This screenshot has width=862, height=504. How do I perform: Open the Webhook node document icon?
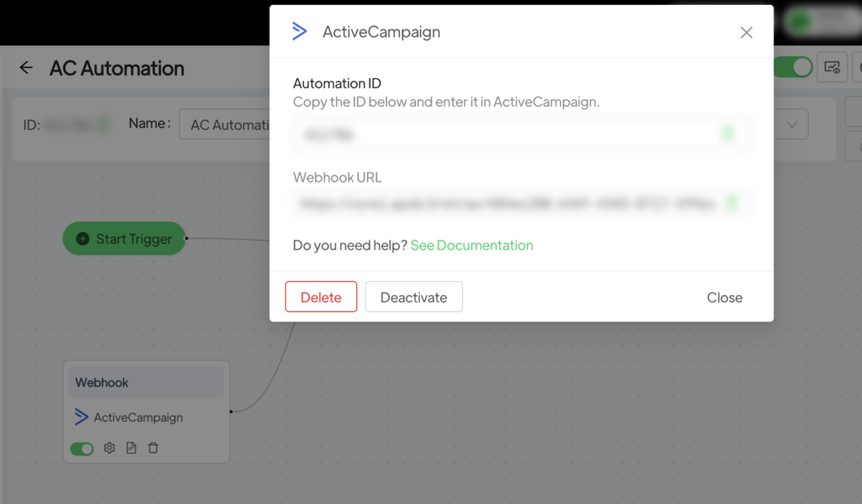pyautogui.click(x=131, y=448)
